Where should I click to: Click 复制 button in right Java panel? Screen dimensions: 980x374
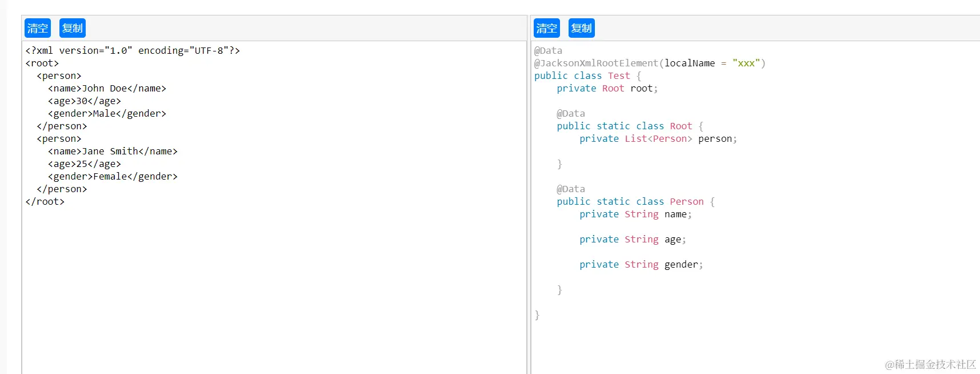coord(582,28)
